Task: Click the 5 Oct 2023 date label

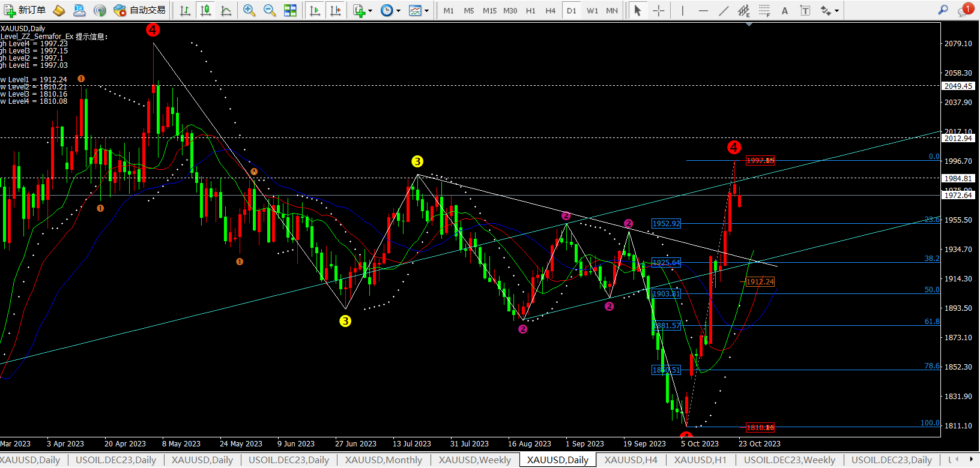Action: pyautogui.click(x=700, y=444)
